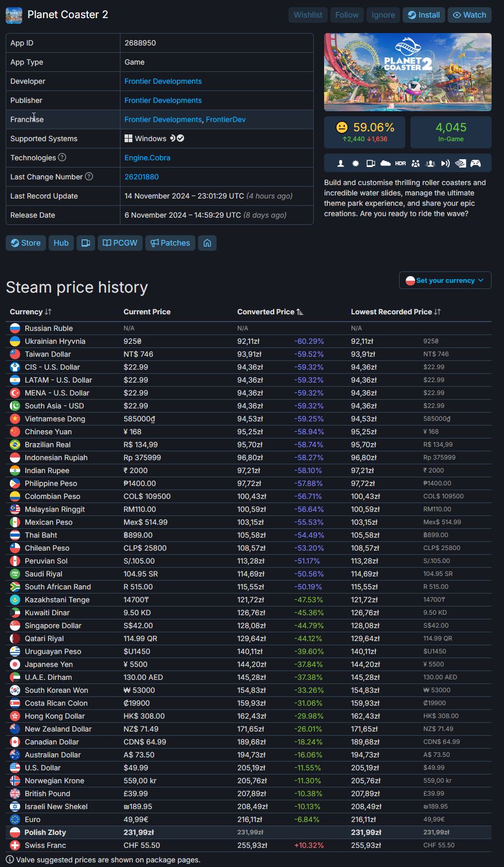Click the HDR feature badge
Screen dimensions: 504x867
point(401,163)
